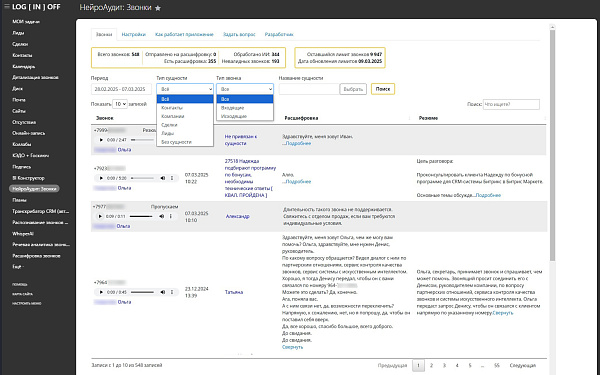Screen dimensions: 600x375
Task: Go to page 2 of records
Action: tap(431, 365)
